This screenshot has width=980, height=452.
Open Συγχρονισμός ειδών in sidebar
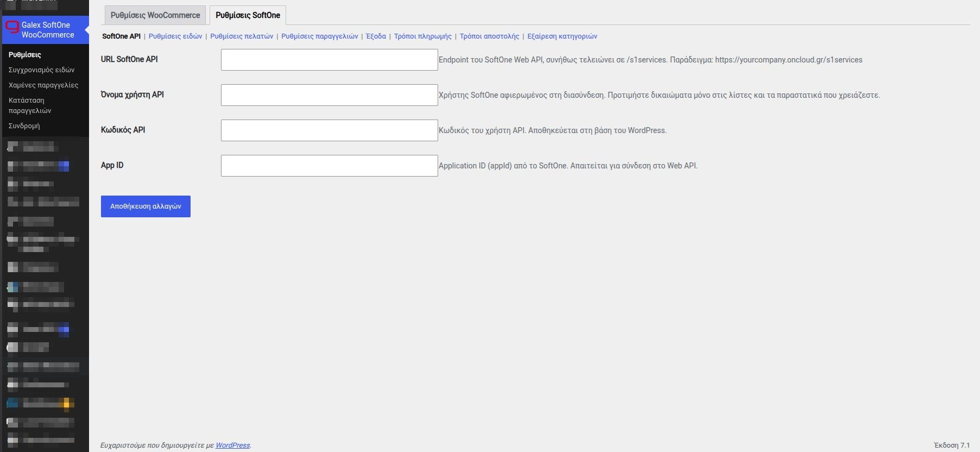coord(42,70)
